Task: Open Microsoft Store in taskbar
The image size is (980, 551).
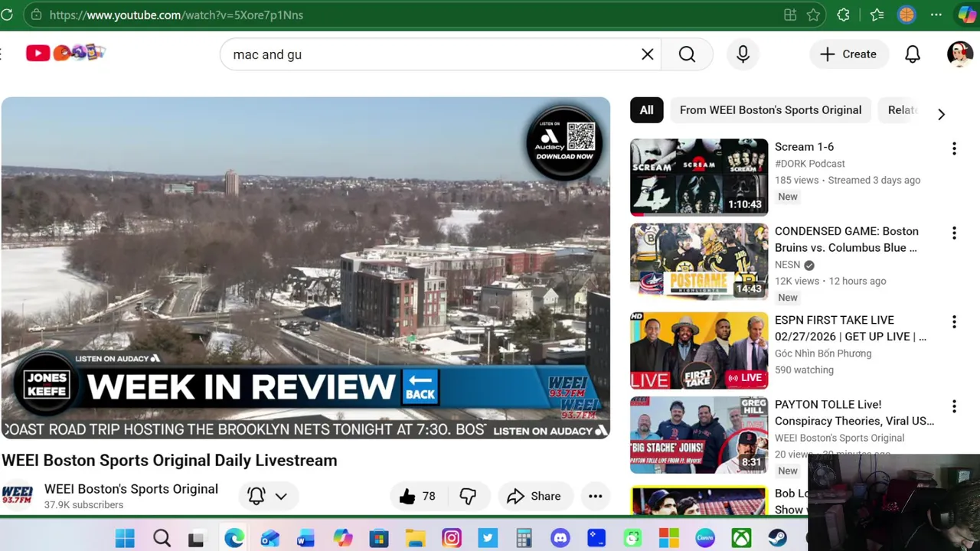Action: click(x=378, y=538)
